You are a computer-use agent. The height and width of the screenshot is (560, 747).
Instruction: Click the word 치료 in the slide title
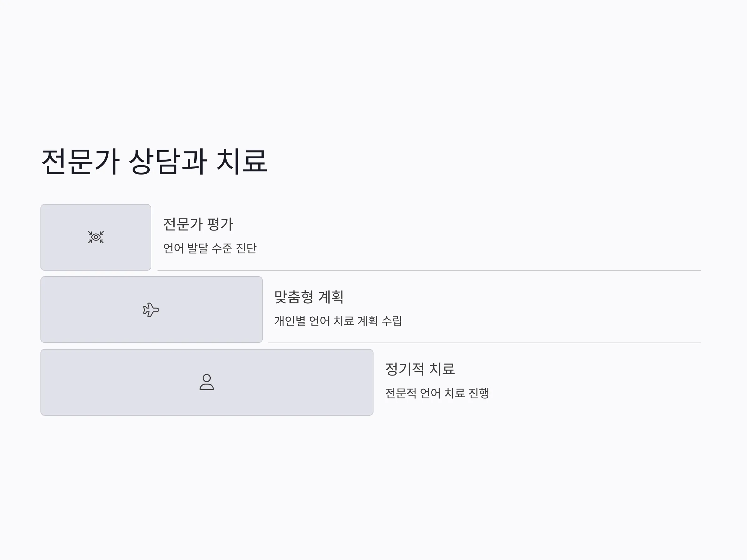242,162
